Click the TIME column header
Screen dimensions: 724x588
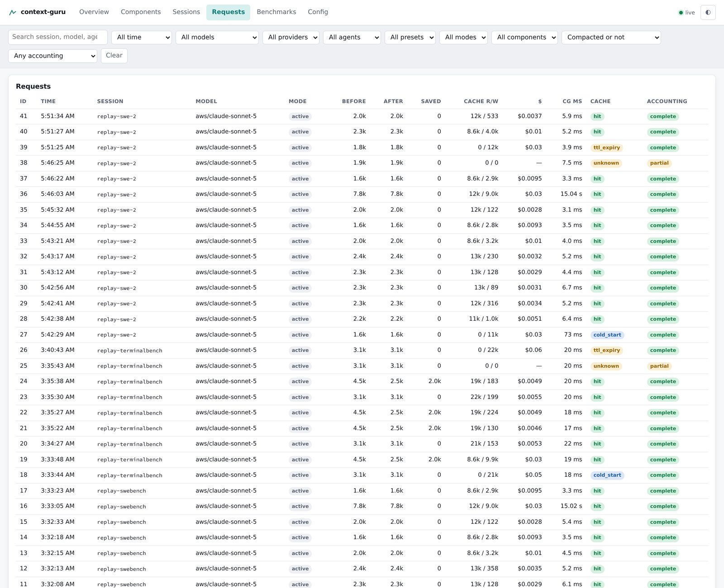[x=48, y=101]
